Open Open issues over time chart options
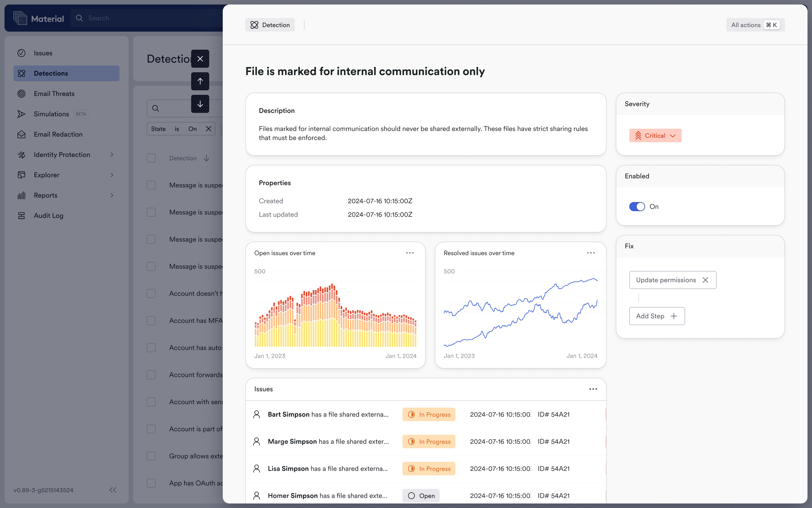 click(410, 253)
